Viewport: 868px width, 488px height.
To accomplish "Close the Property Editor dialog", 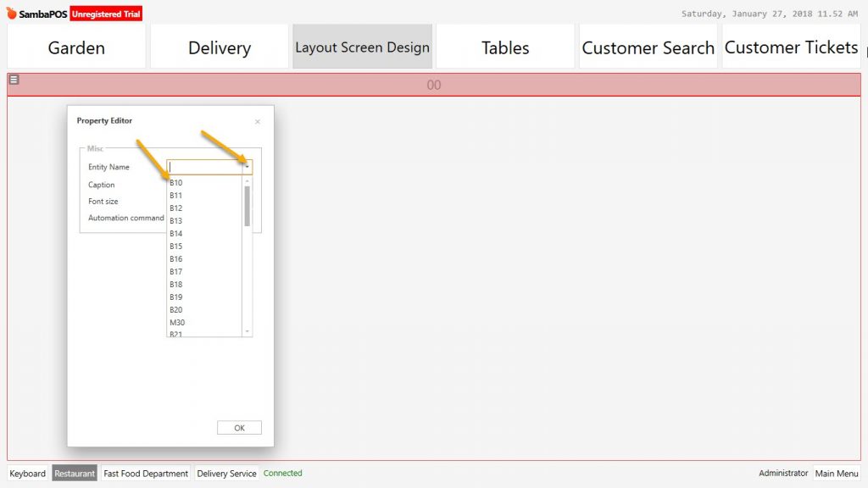I will point(258,122).
